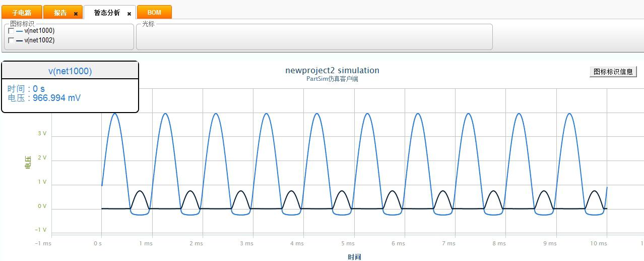
Task: Click the v(net1002) dark line swatch
Action: pyautogui.click(x=19, y=40)
